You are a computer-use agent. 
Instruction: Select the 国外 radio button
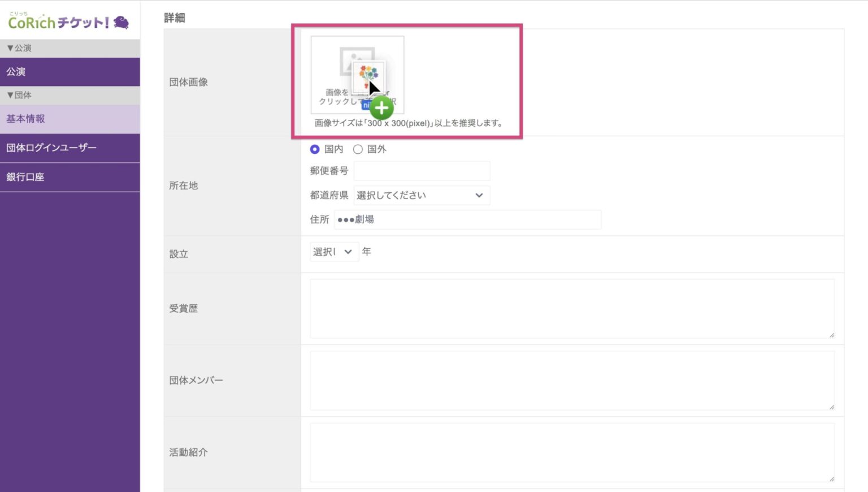(x=357, y=149)
